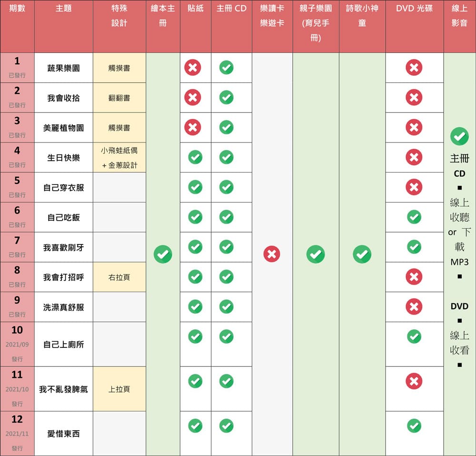Click the 右拉頁 special design cell
The height and width of the screenshot is (456, 476).
coord(119,277)
